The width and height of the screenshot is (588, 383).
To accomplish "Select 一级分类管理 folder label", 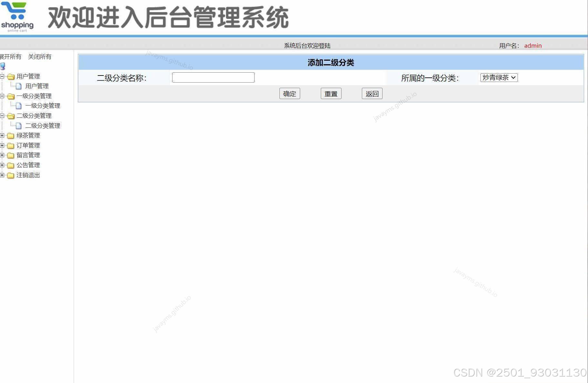I will [x=34, y=96].
